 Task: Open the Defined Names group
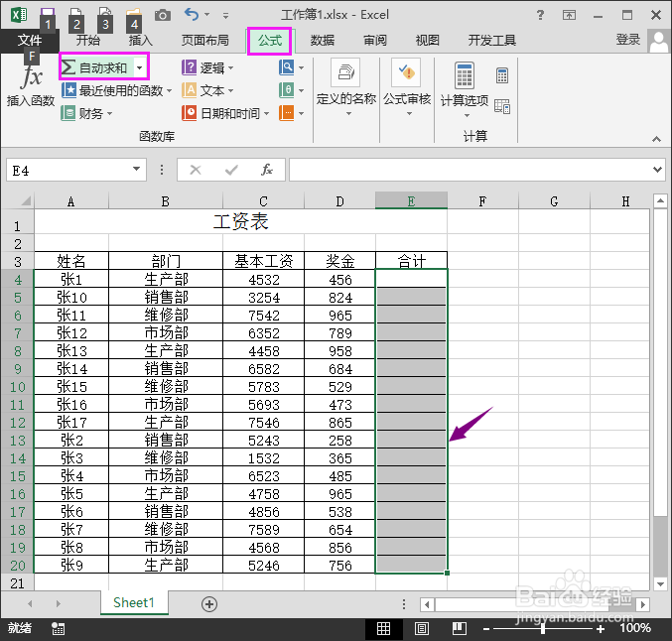point(346,88)
